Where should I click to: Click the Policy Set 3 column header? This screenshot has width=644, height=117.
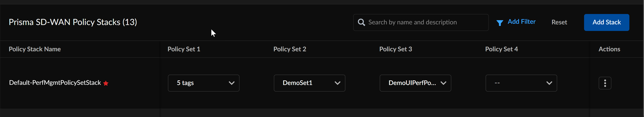click(x=396, y=49)
